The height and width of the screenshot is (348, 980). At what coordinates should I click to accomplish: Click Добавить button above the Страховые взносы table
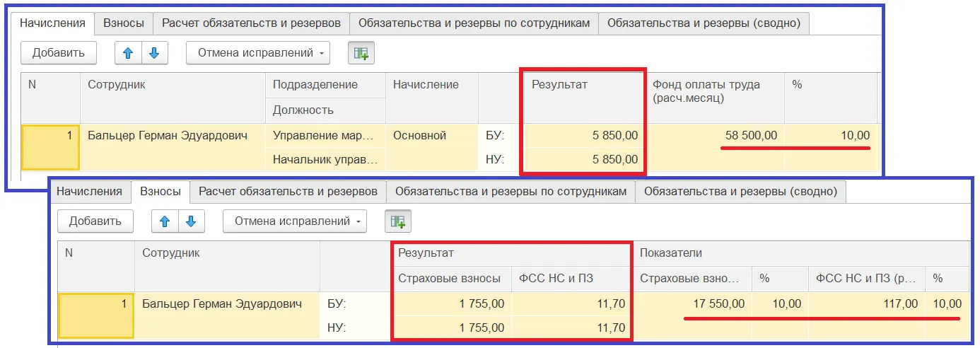pos(95,221)
